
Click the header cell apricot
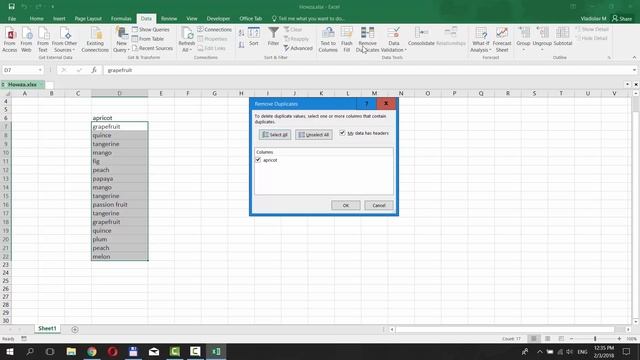pyautogui.click(x=120, y=118)
